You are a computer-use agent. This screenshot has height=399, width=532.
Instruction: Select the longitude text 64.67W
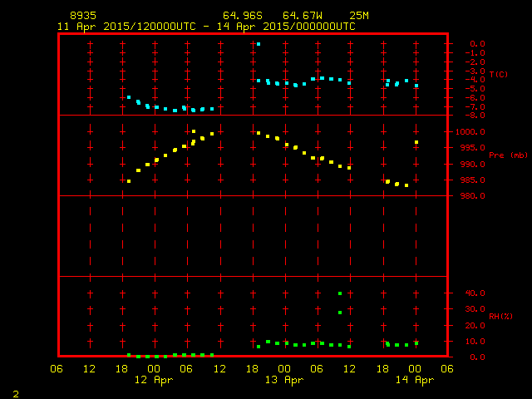pos(303,16)
